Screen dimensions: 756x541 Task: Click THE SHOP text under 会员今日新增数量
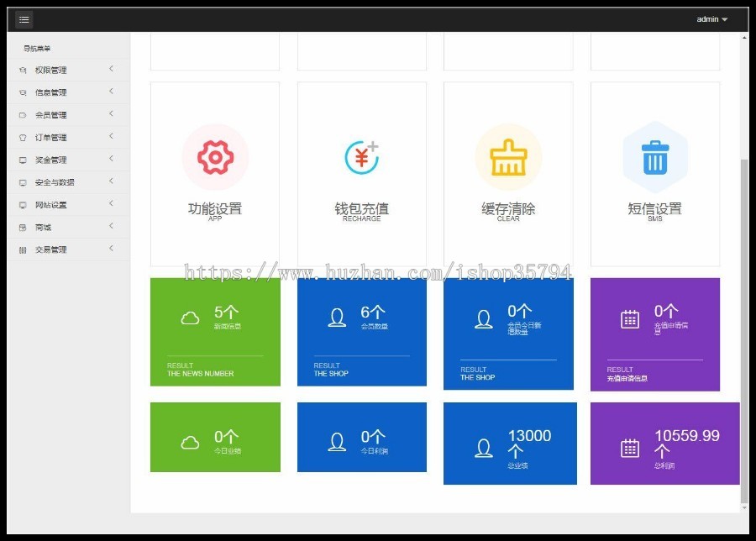pyautogui.click(x=478, y=377)
